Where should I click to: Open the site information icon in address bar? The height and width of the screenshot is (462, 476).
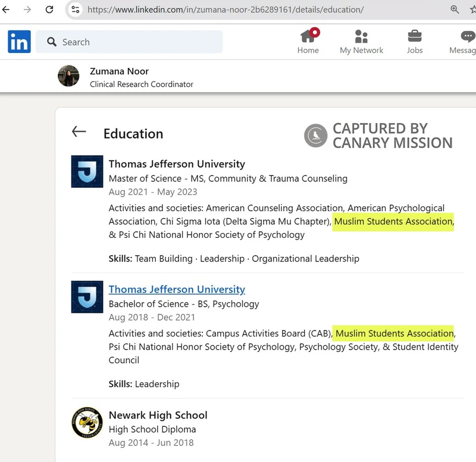point(76,10)
